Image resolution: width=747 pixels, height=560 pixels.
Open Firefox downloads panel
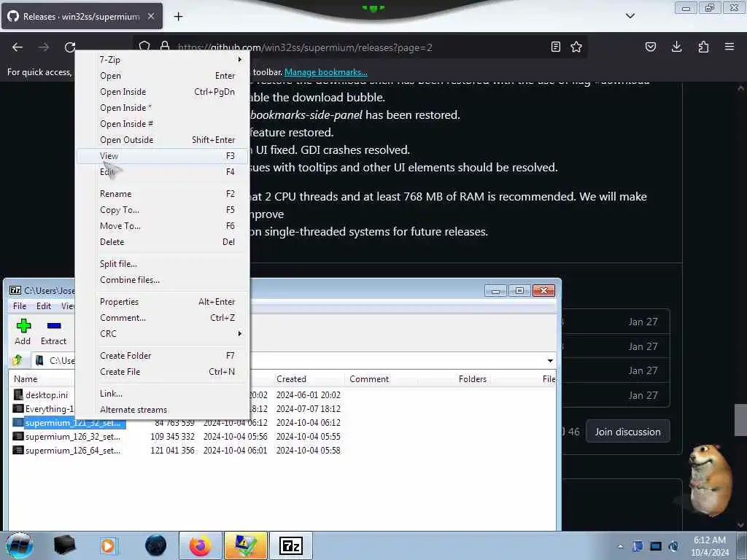[x=676, y=47]
